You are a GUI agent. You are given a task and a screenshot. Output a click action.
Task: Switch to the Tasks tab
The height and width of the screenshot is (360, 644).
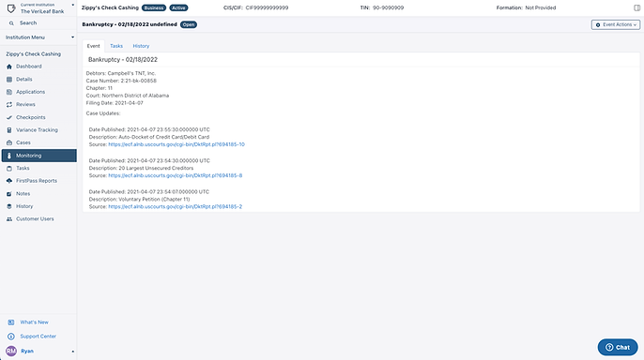click(x=116, y=46)
